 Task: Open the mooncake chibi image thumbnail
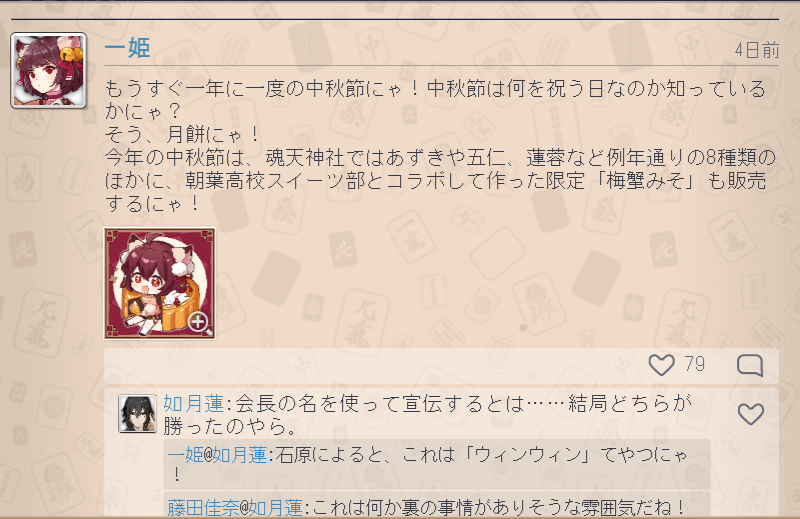160,283
